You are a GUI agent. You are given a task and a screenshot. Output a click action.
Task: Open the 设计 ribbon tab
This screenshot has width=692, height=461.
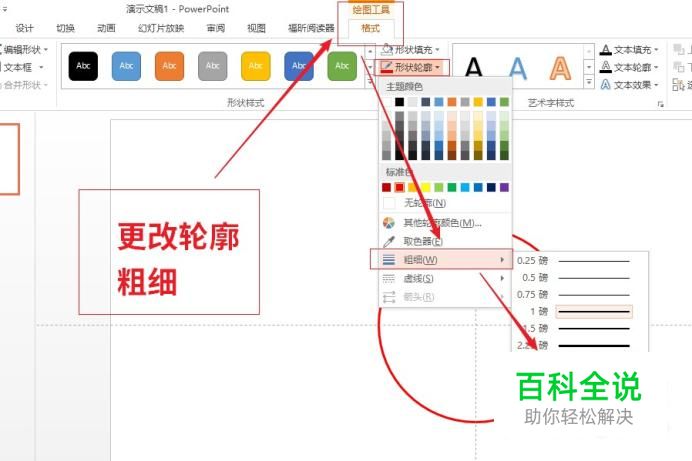[24, 28]
